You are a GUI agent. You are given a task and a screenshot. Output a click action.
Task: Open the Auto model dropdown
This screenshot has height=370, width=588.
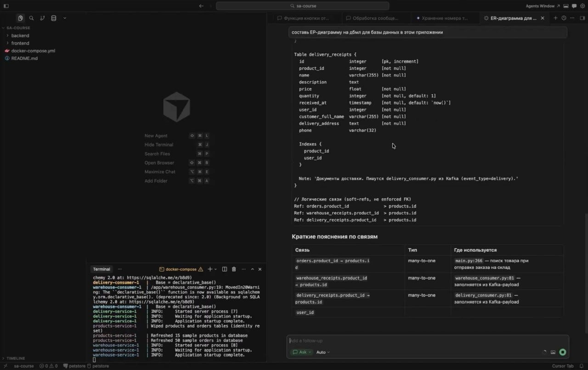pyautogui.click(x=323, y=352)
